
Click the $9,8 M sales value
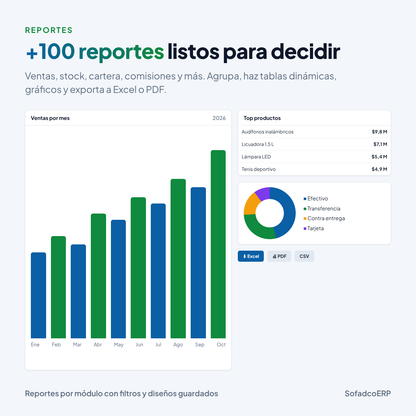pyautogui.click(x=379, y=132)
